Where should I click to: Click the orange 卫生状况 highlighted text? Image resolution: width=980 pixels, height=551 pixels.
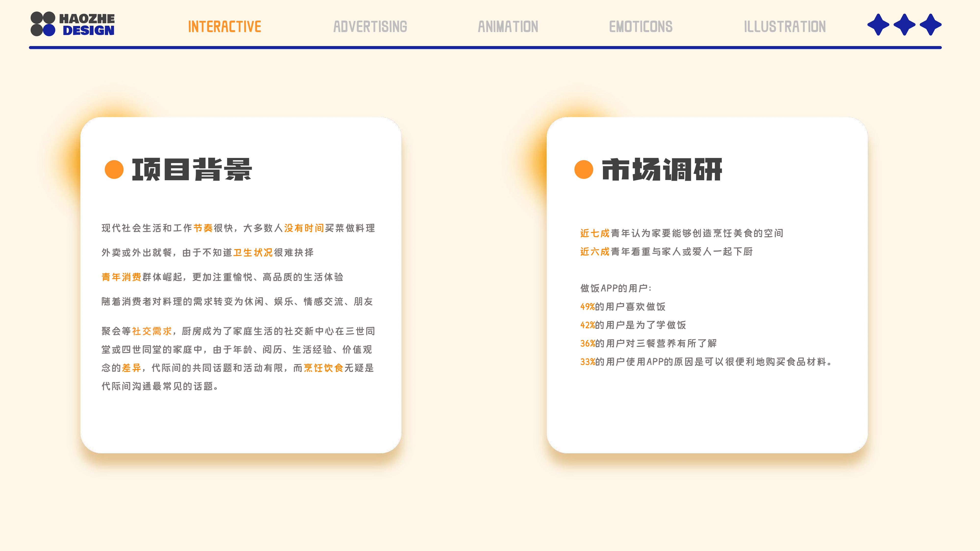point(253,252)
